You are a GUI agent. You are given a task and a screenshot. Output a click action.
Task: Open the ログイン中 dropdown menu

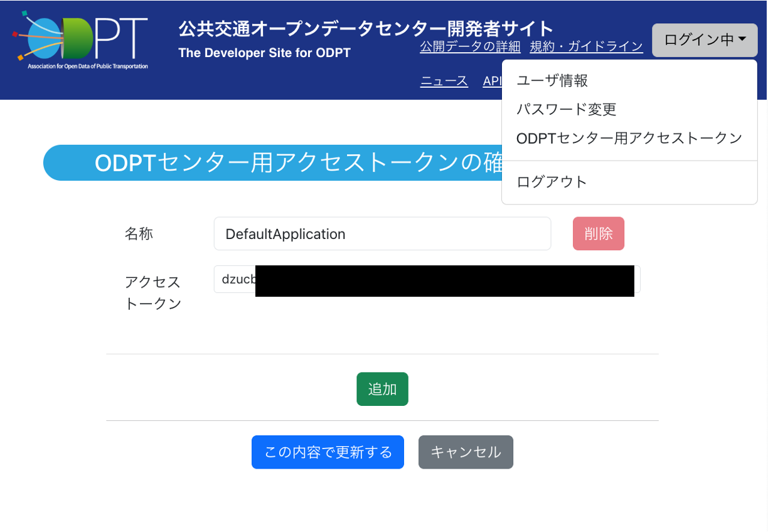coord(704,40)
